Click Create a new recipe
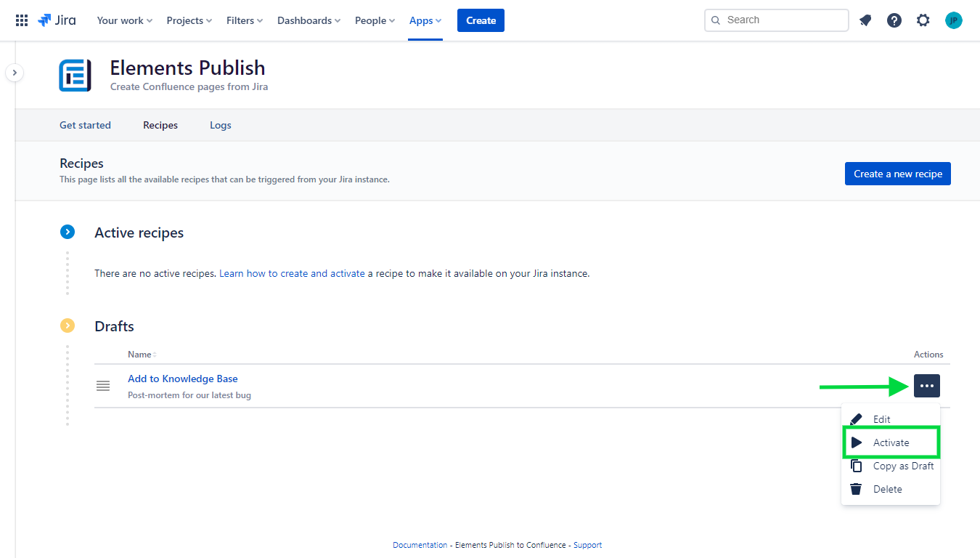This screenshot has height=558, width=980. (x=897, y=174)
